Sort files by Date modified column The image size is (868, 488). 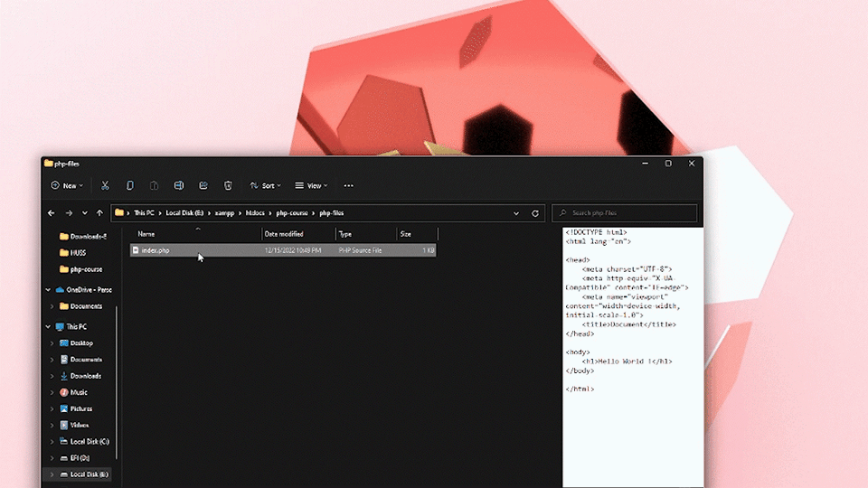[x=284, y=234]
